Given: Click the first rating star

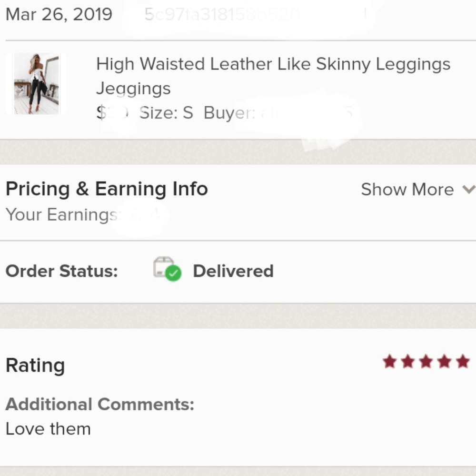Looking at the screenshot, I should tap(389, 362).
